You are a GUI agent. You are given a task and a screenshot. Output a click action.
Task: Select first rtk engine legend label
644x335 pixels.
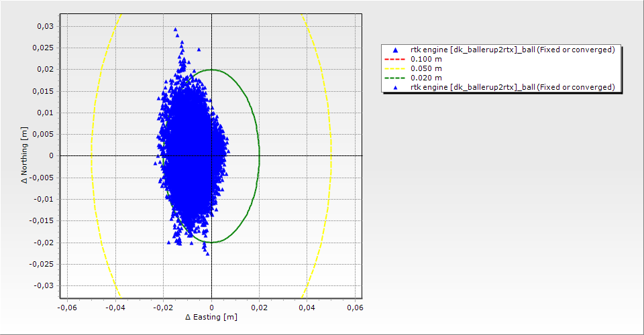(513, 50)
